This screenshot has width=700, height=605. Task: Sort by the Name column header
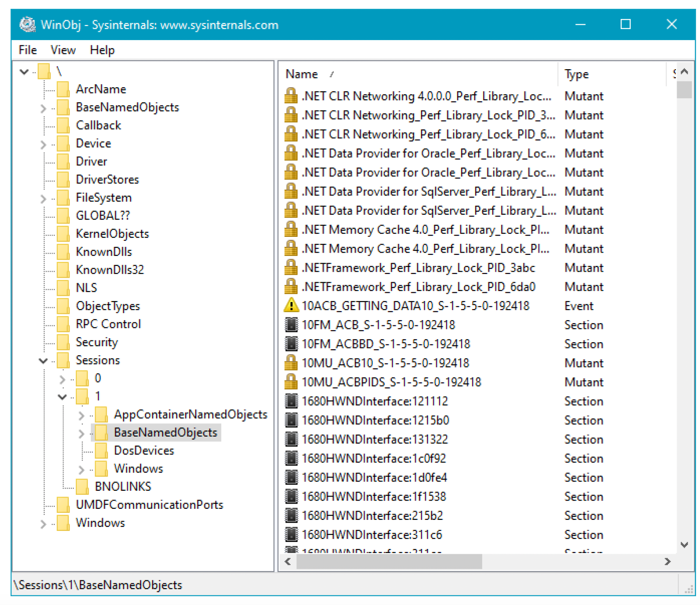click(x=419, y=74)
